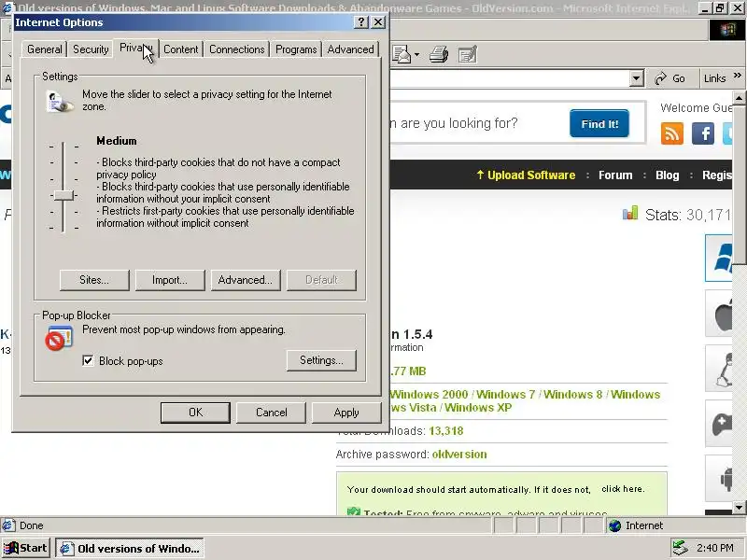Expand the Links toolbar chevron
Viewport: 747px width, 560px height.
pos(738,76)
